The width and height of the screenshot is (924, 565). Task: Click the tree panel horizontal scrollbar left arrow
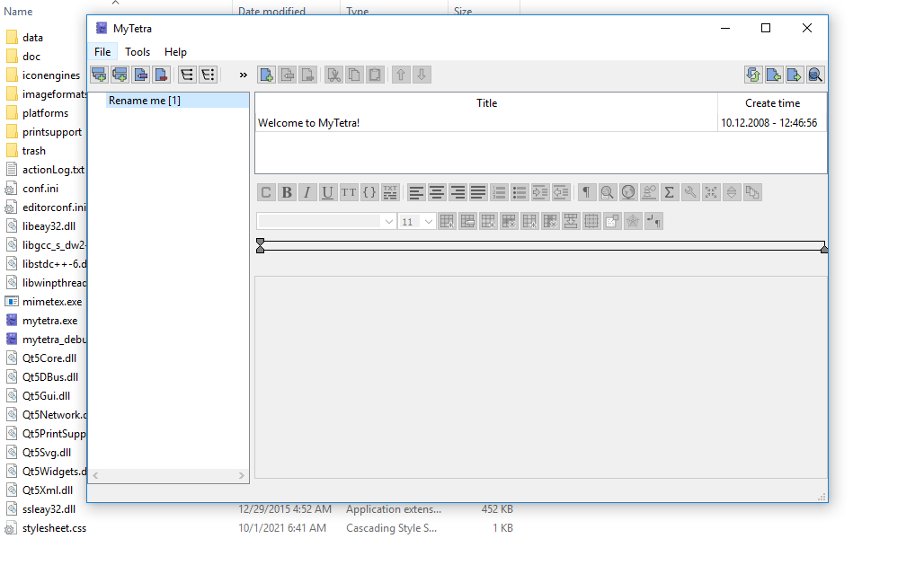(95, 475)
